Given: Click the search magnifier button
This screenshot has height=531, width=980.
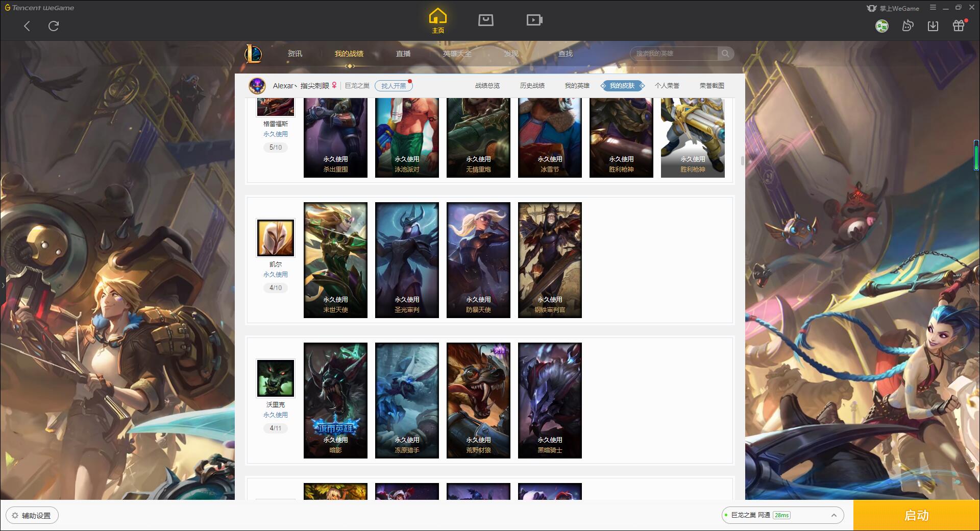Looking at the screenshot, I should (725, 54).
